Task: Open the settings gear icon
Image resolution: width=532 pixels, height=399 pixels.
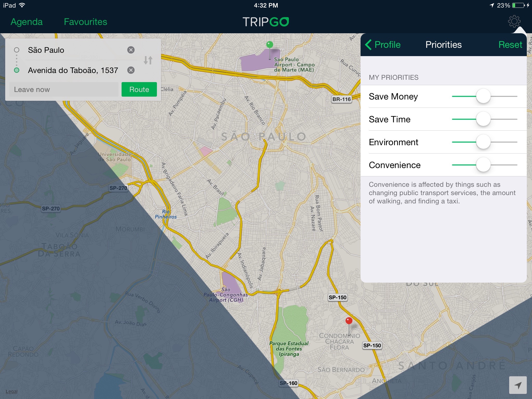Action: [x=514, y=21]
